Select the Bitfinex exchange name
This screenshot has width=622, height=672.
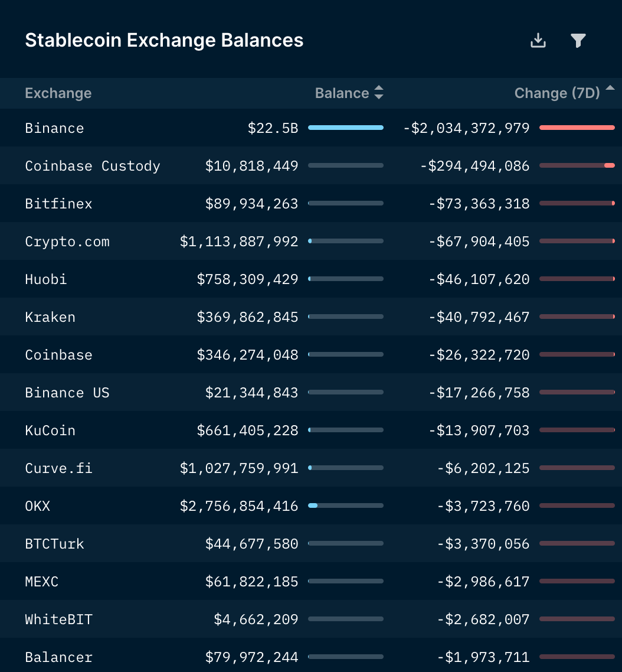pyautogui.click(x=58, y=204)
